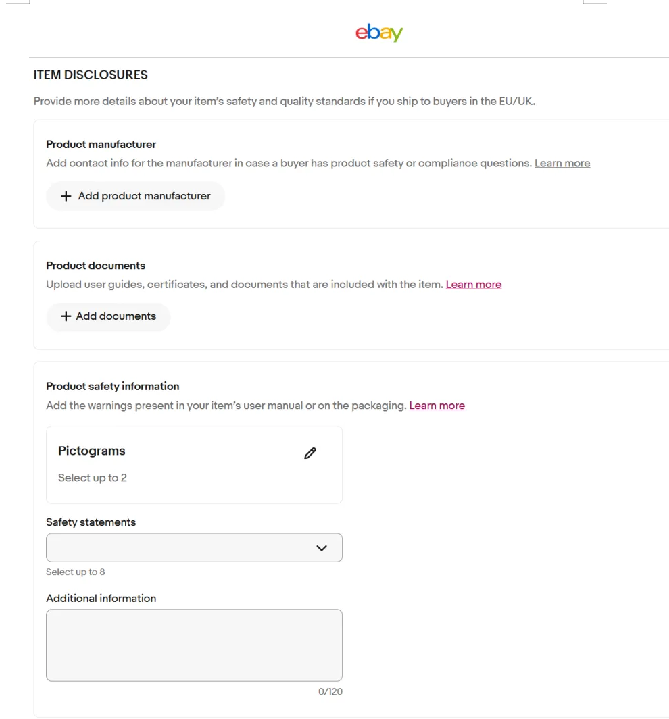Open Learn more link for safety information
The height and width of the screenshot is (719, 669).
(437, 405)
